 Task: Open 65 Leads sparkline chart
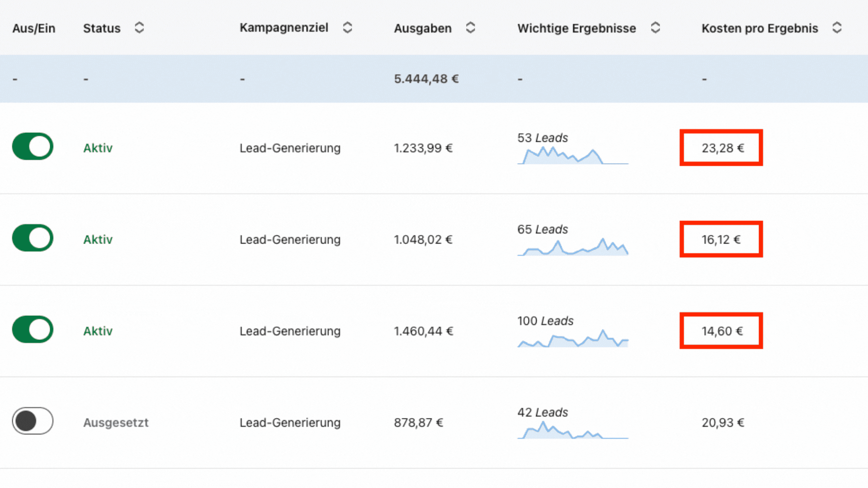tap(572, 248)
